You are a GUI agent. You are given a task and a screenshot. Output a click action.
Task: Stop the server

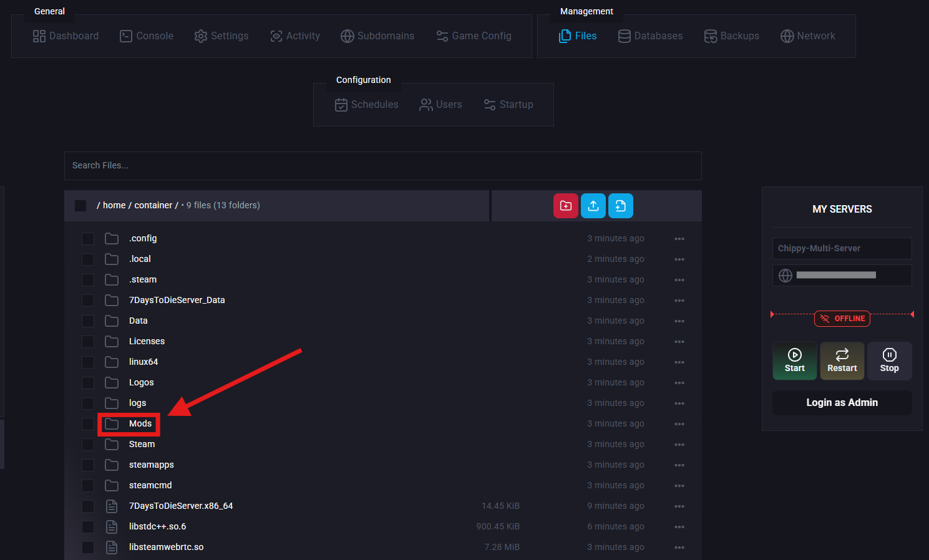tap(890, 361)
